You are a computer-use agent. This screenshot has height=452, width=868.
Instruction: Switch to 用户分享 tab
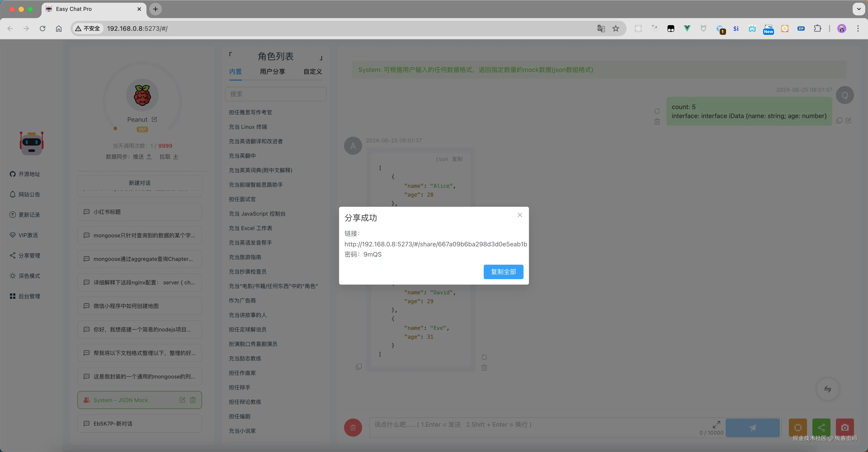[x=273, y=71]
